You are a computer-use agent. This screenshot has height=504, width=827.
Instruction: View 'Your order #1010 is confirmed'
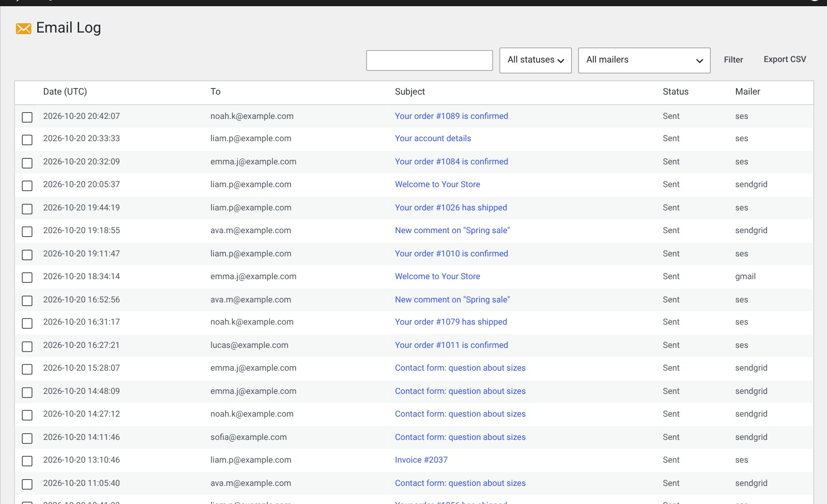(451, 254)
